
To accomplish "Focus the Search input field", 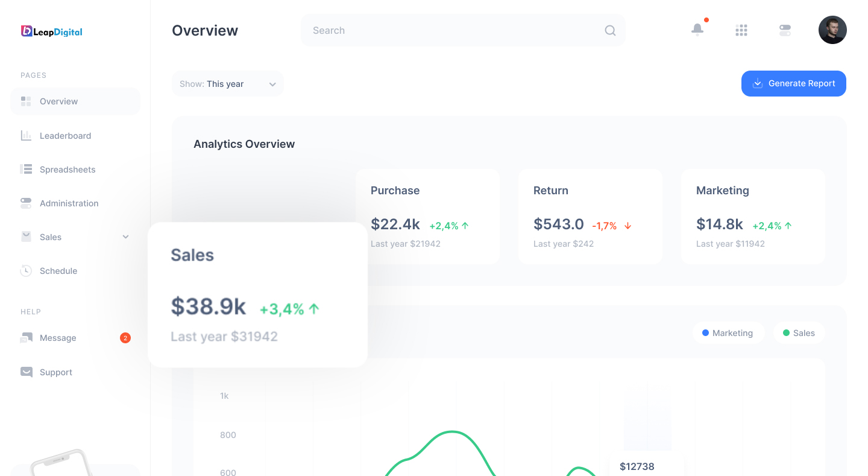I will [x=463, y=30].
